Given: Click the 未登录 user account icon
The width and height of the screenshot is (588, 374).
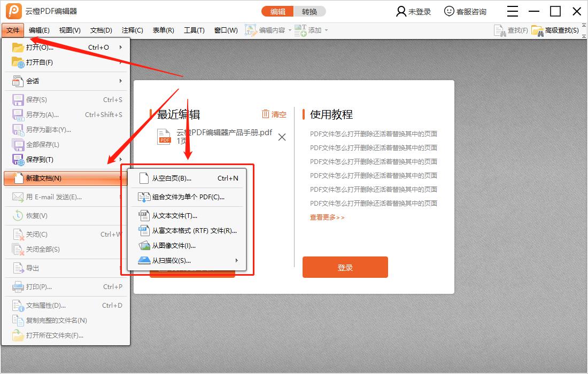Looking at the screenshot, I should [x=403, y=11].
